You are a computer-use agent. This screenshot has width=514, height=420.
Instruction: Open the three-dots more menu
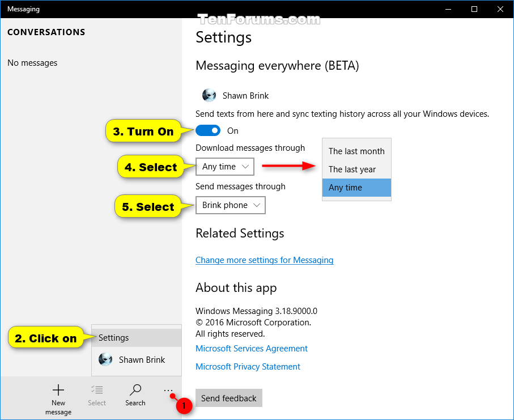(x=168, y=391)
